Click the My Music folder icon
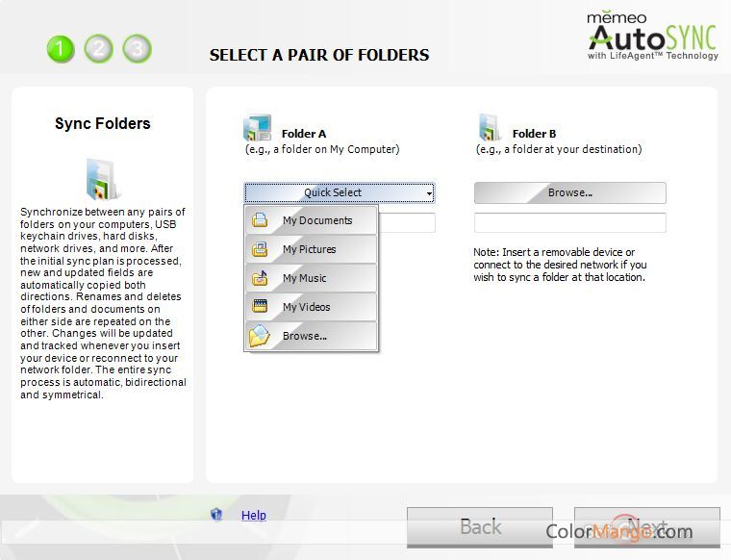Screen dimensions: 731x560 pyautogui.click(x=260, y=278)
